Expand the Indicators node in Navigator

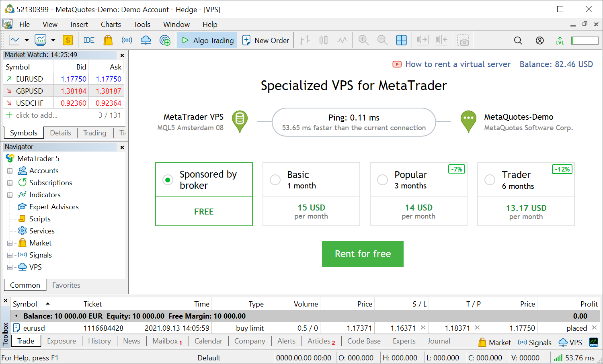coord(9,194)
